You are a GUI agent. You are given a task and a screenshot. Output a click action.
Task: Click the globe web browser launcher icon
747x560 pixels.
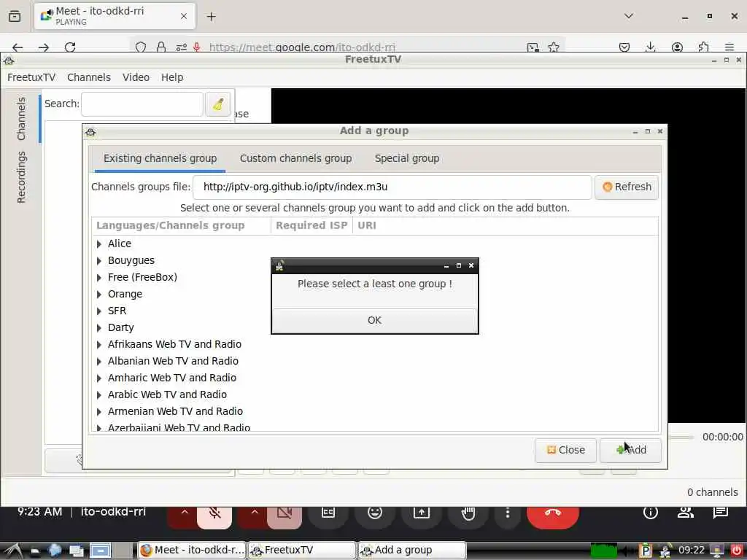(x=55, y=551)
